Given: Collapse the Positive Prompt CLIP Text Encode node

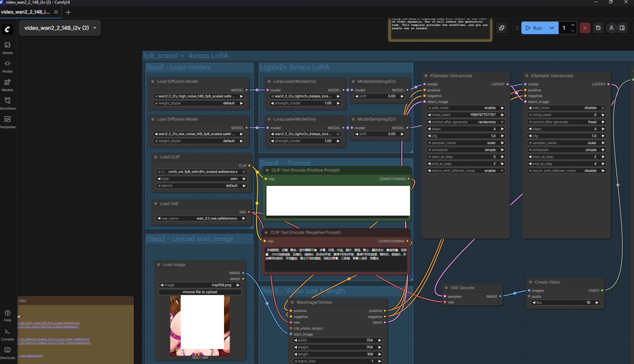Looking at the screenshot, I should 267,170.
